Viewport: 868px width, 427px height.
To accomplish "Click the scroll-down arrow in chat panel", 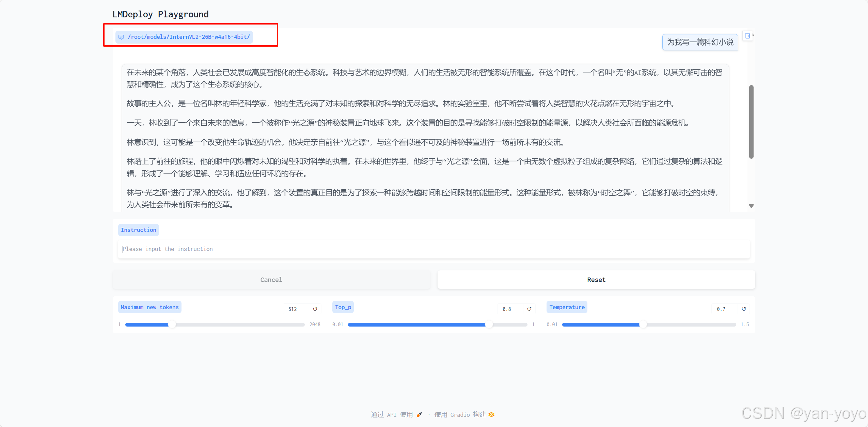I will click(x=751, y=206).
